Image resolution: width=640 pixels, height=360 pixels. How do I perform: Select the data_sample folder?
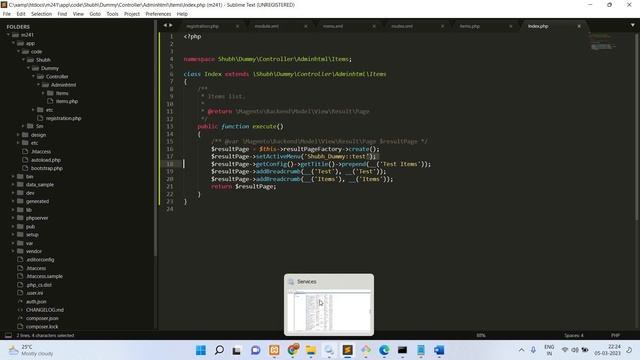click(x=40, y=184)
